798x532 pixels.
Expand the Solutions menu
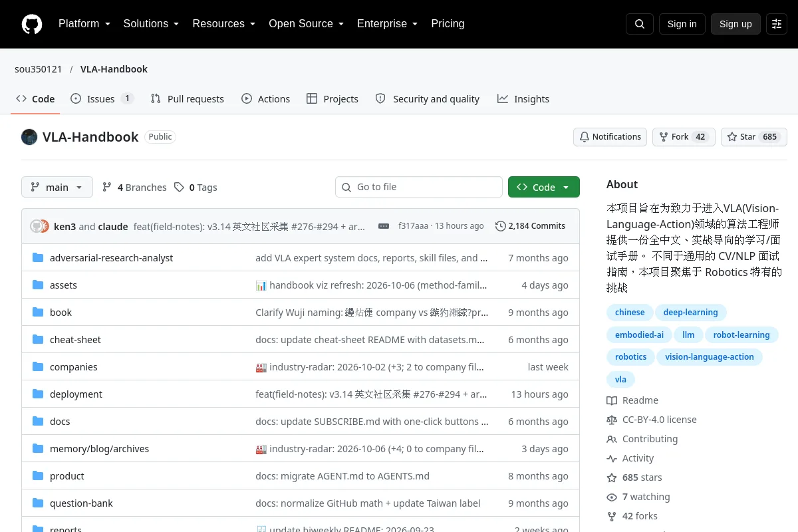(x=151, y=24)
